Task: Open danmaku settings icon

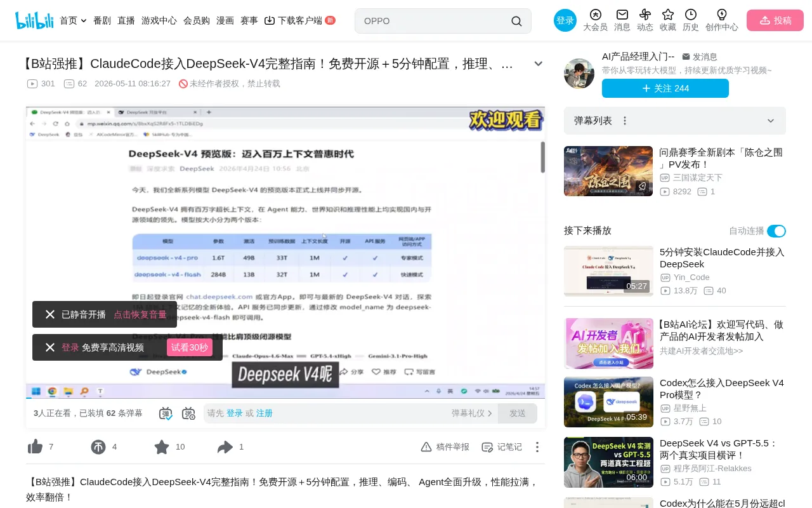Action: point(188,413)
